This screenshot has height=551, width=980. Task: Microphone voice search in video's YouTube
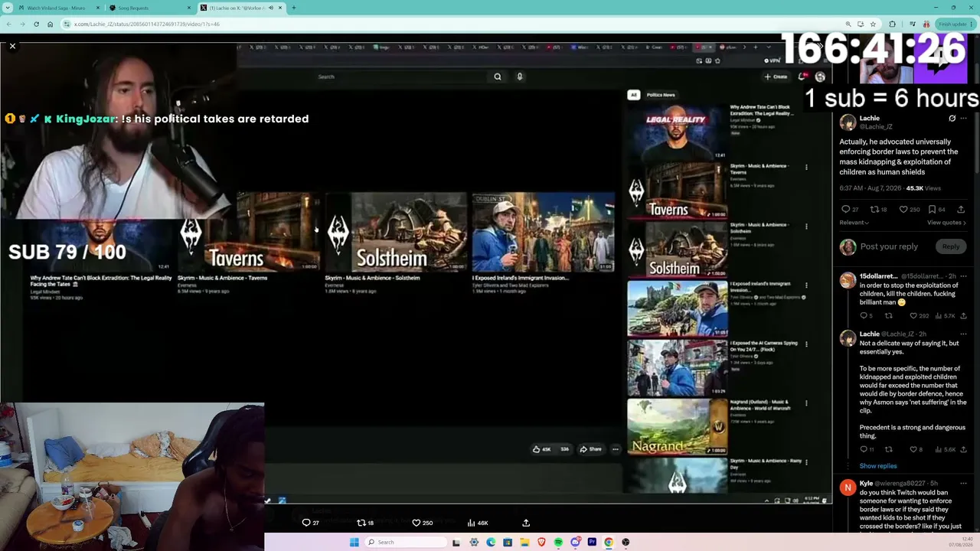(520, 77)
